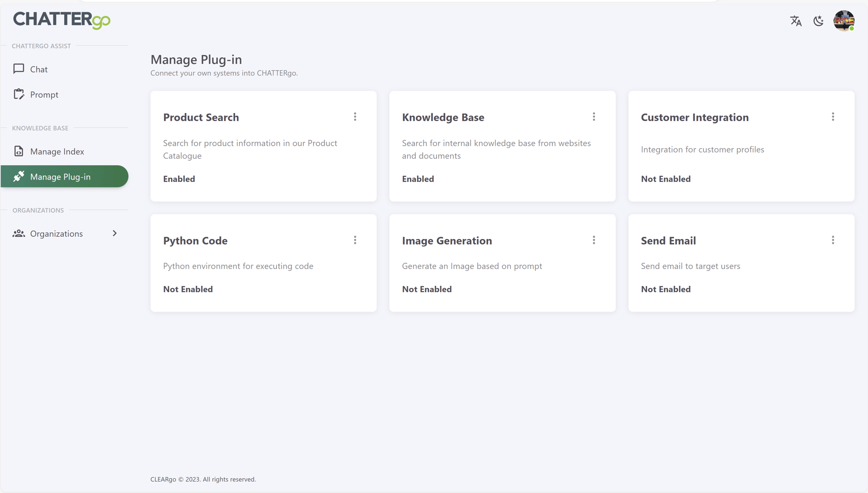Go to Chat in sidebar

(x=39, y=69)
